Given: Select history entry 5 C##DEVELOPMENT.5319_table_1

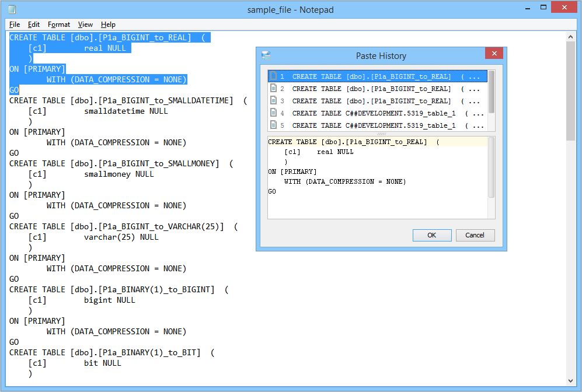Looking at the screenshot, I should (377, 125).
